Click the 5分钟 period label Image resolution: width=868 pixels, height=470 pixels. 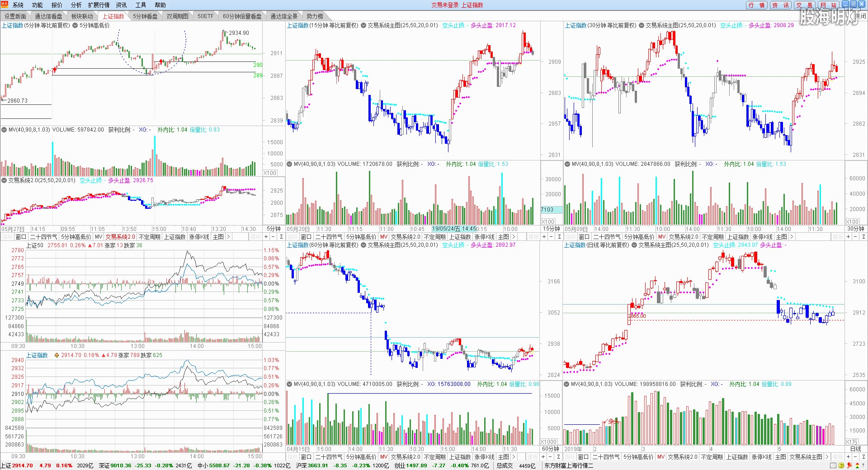pos(274,229)
